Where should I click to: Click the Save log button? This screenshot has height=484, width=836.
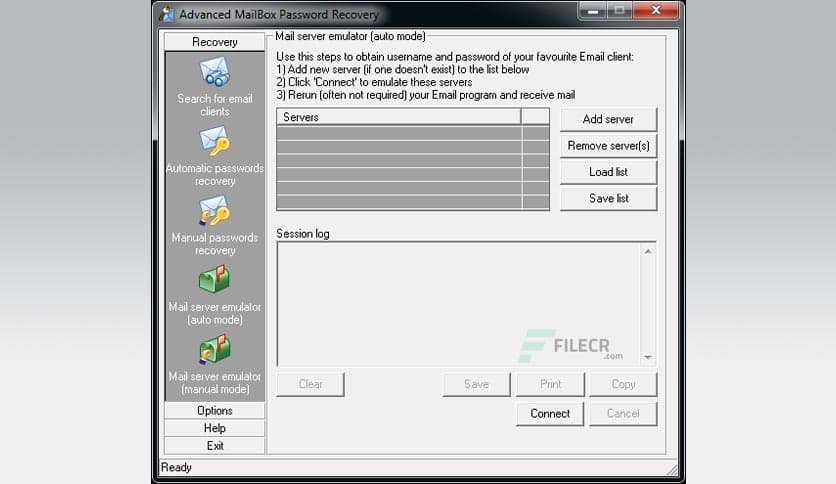pos(476,384)
